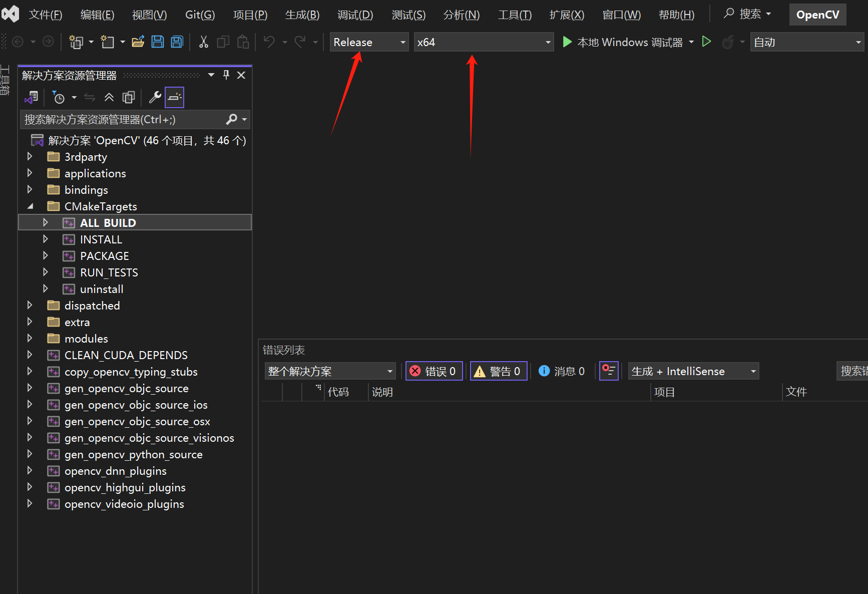Open the 生成(B) menu
The image size is (868, 594).
click(x=302, y=15)
